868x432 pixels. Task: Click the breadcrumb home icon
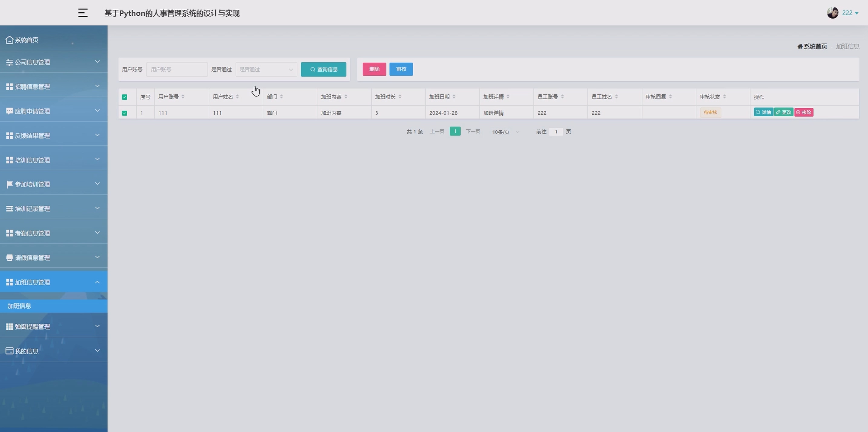point(800,46)
